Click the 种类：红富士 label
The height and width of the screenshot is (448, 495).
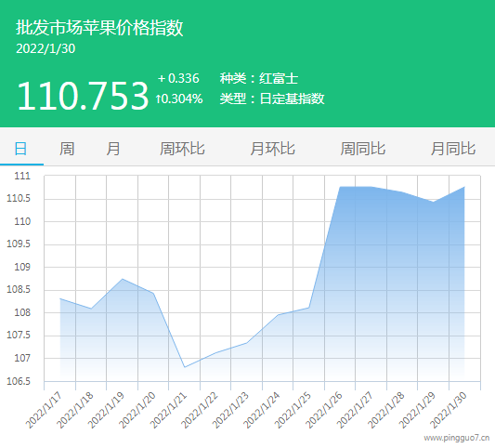point(259,78)
